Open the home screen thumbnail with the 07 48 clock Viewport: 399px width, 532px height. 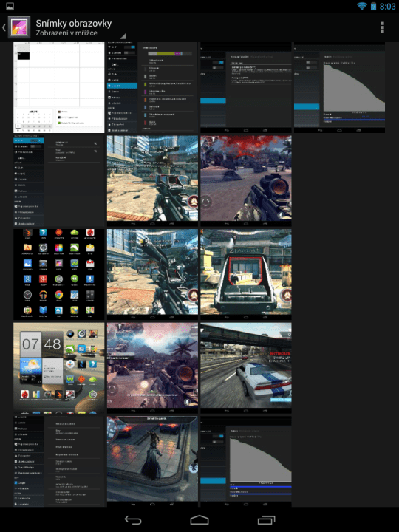pos(58,368)
